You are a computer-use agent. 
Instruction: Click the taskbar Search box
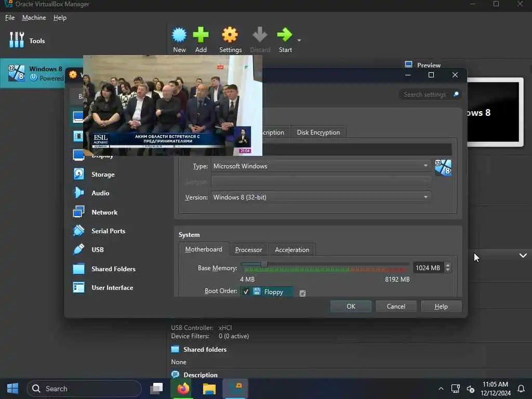click(84, 389)
